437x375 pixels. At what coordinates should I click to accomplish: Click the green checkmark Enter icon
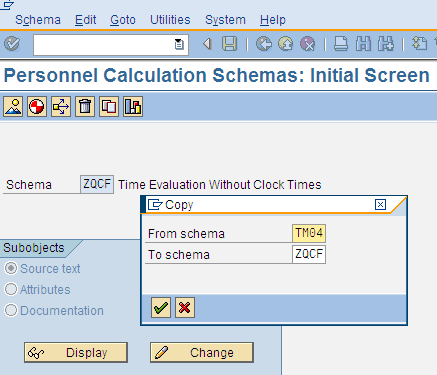(x=12, y=44)
